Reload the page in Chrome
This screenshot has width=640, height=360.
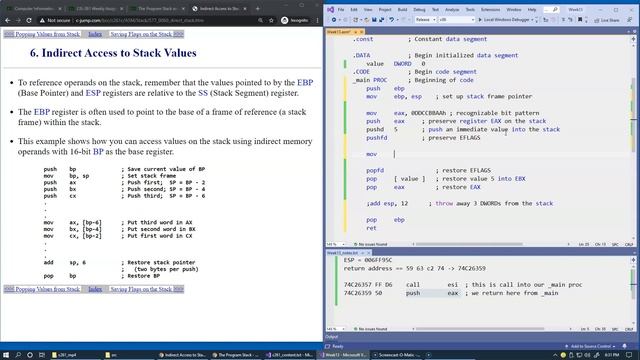tap(29, 20)
